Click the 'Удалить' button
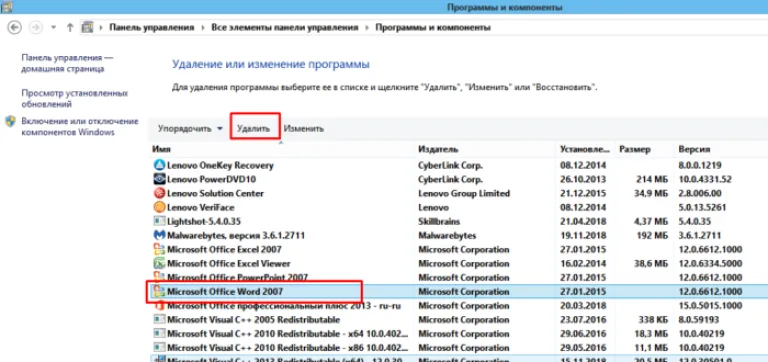Screen dimensions: 768x362 (254, 129)
